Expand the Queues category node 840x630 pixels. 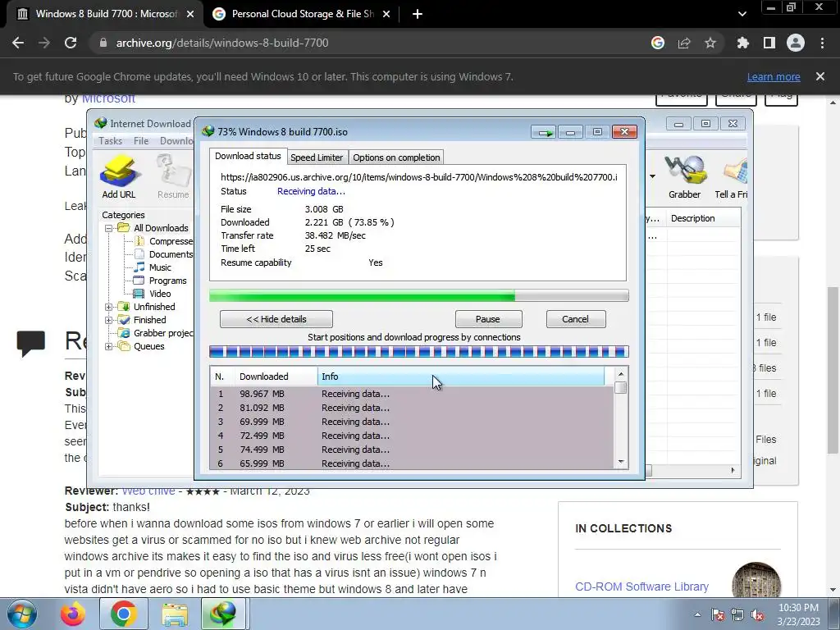coord(109,346)
